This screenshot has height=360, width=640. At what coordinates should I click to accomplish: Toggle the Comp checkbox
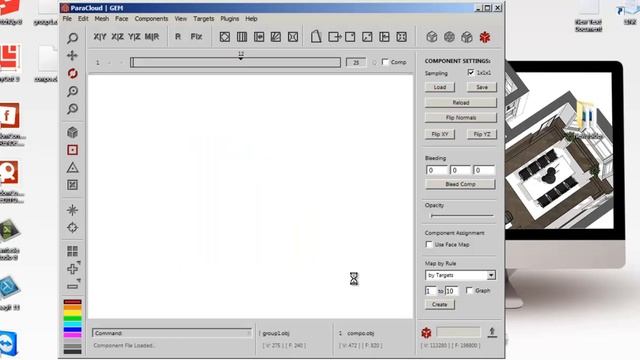point(385,62)
